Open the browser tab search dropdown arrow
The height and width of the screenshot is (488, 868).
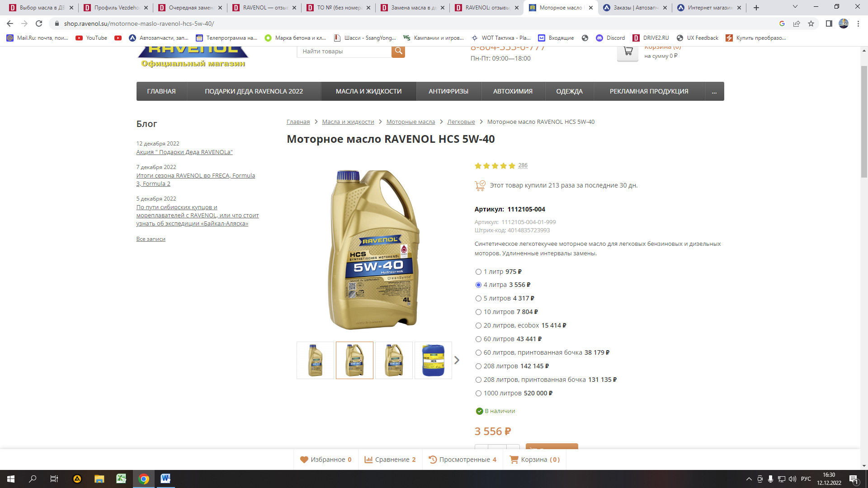[x=795, y=7]
